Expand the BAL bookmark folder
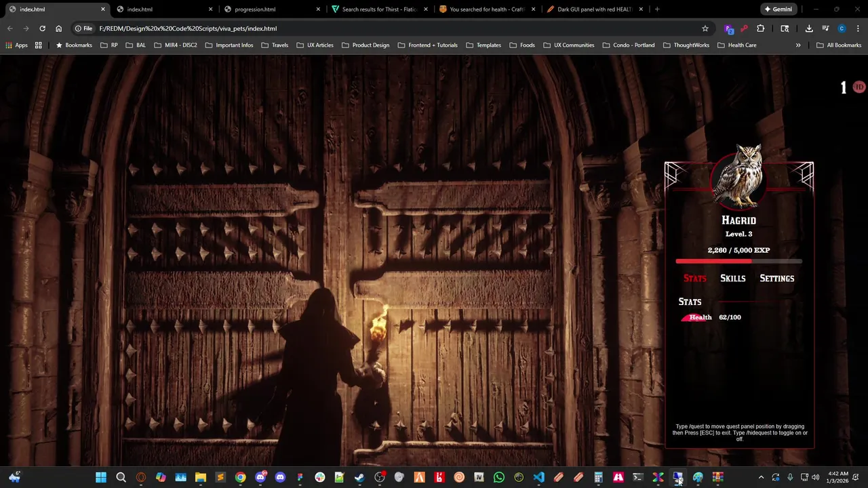This screenshot has width=868, height=488. (x=135, y=45)
